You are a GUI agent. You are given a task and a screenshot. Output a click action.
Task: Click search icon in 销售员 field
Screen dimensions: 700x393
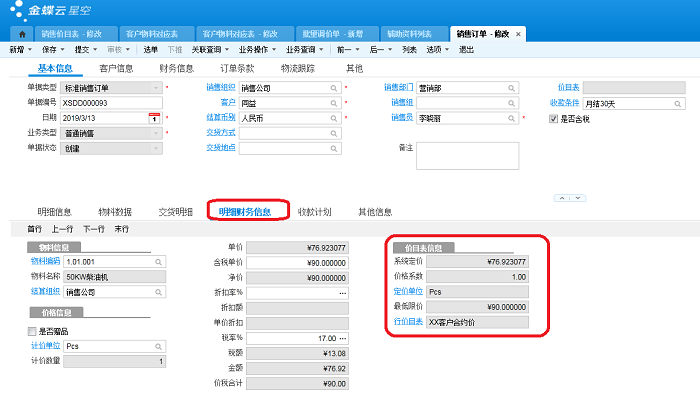pyautogui.click(x=511, y=118)
